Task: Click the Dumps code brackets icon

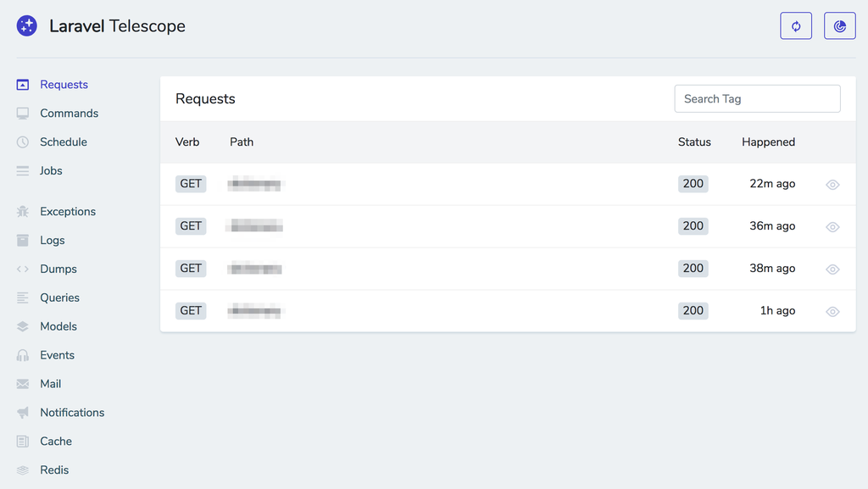Action: coord(23,269)
